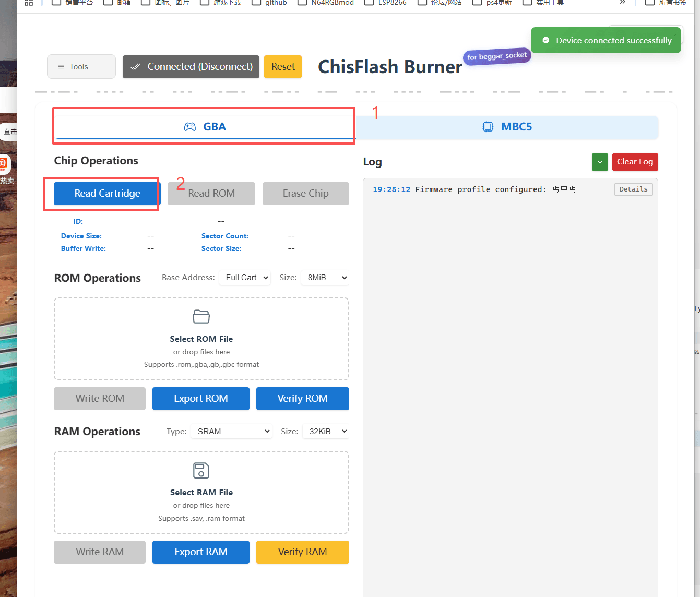Click the 'RAM Operations' heading
700x597 pixels.
(97, 432)
